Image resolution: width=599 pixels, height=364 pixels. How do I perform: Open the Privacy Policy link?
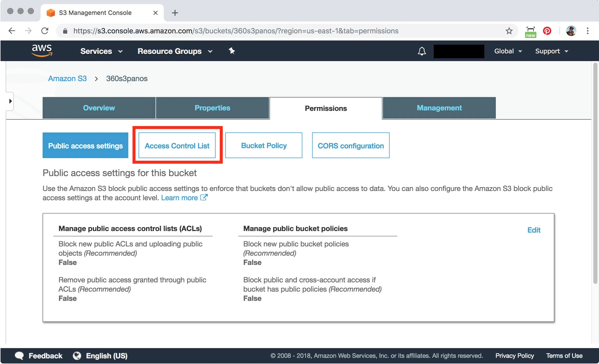pyautogui.click(x=515, y=356)
